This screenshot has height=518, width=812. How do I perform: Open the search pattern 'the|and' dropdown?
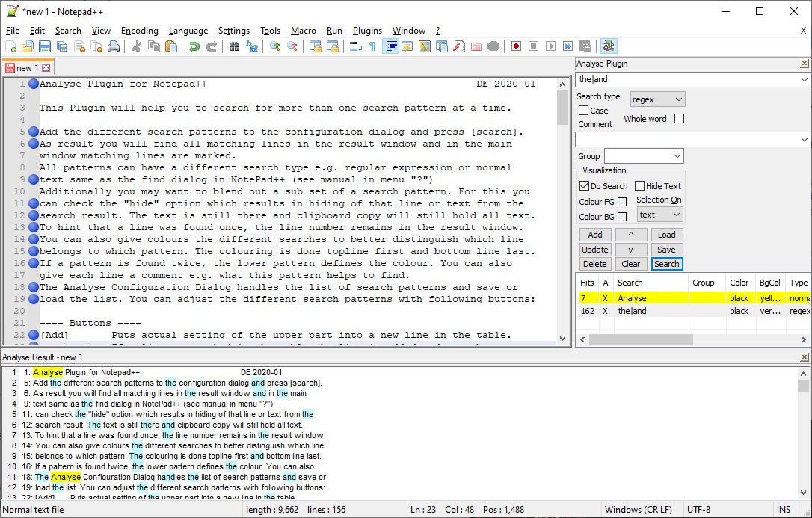coord(804,80)
